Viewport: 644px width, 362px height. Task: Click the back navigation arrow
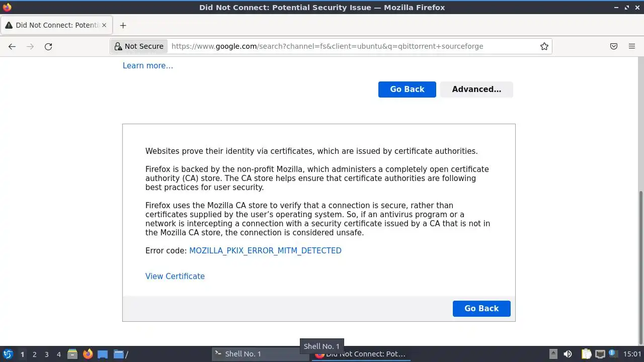[x=12, y=46]
